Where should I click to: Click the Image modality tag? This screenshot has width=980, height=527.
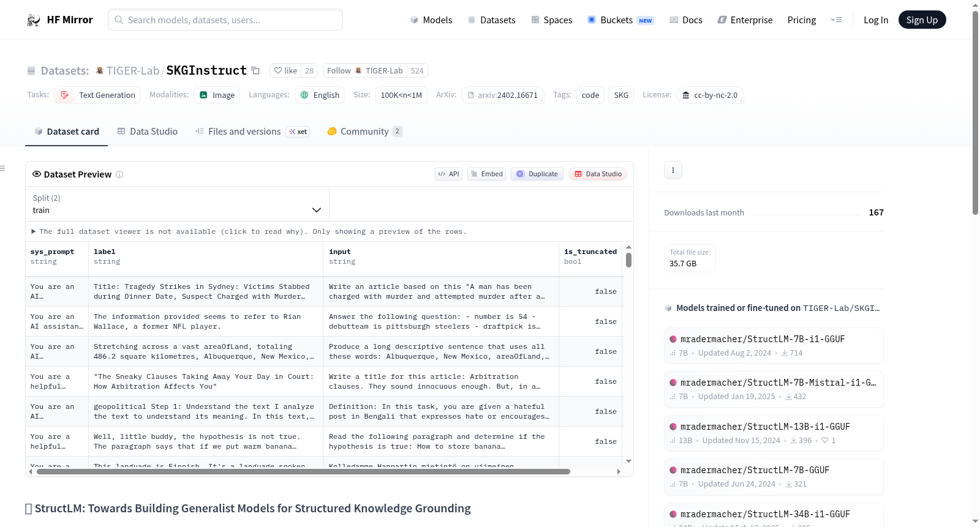tap(217, 95)
